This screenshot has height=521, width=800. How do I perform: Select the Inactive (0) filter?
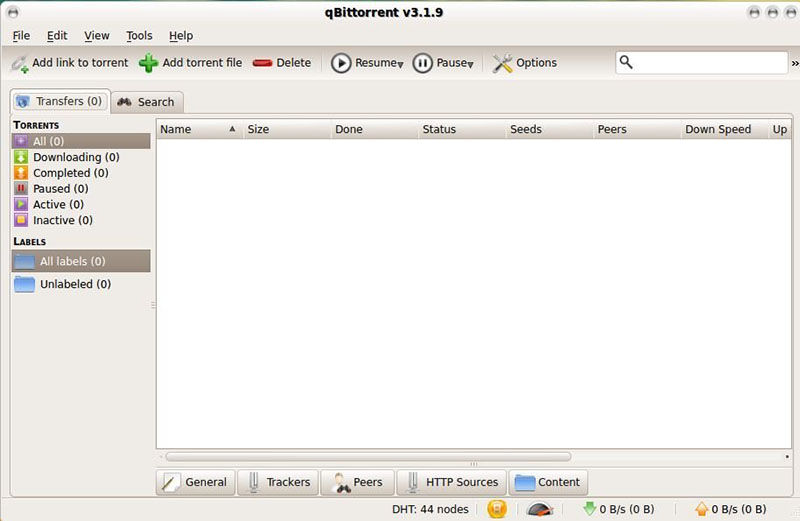pyautogui.click(x=81, y=220)
